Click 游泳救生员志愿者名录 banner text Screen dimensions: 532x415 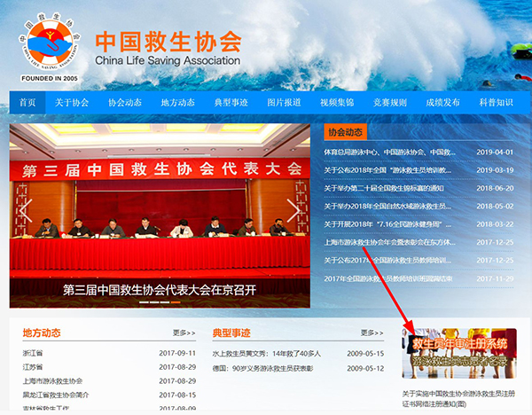pos(459,362)
